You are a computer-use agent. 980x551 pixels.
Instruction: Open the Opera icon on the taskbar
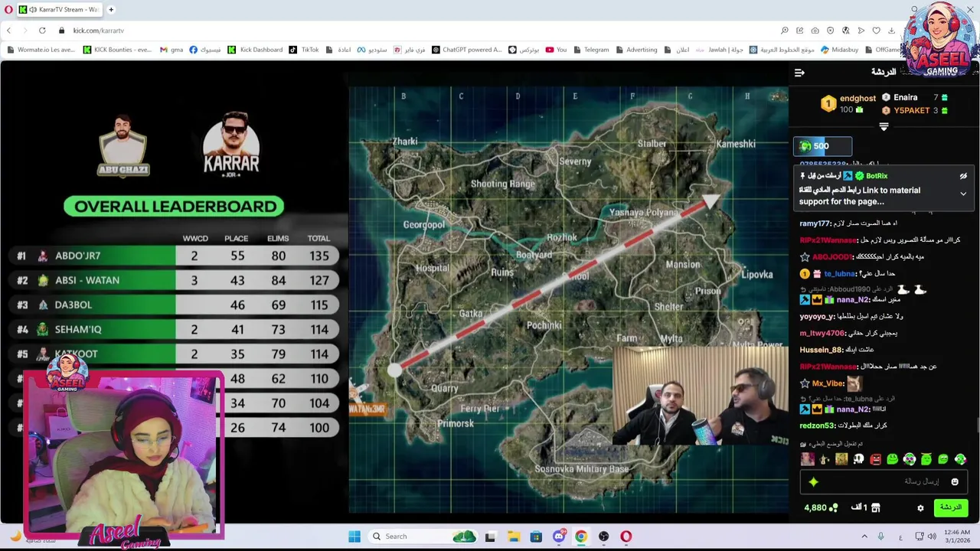pyautogui.click(x=626, y=536)
